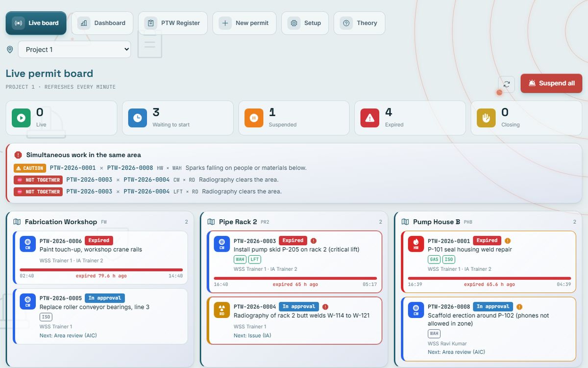The image size is (588, 368).
Task: Click the CW icon on PTW-2026-0006 card
Action: coord(28,244)
